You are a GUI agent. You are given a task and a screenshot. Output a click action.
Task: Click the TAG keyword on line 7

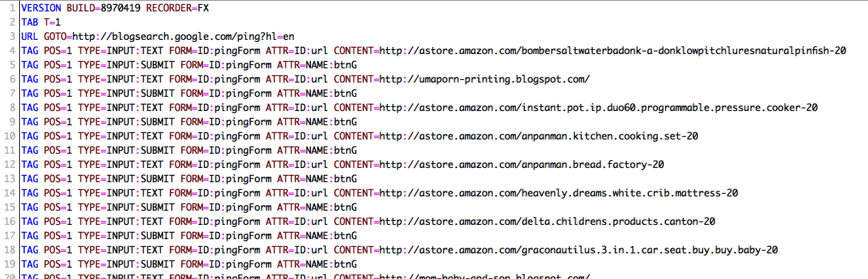click(30, 93)
